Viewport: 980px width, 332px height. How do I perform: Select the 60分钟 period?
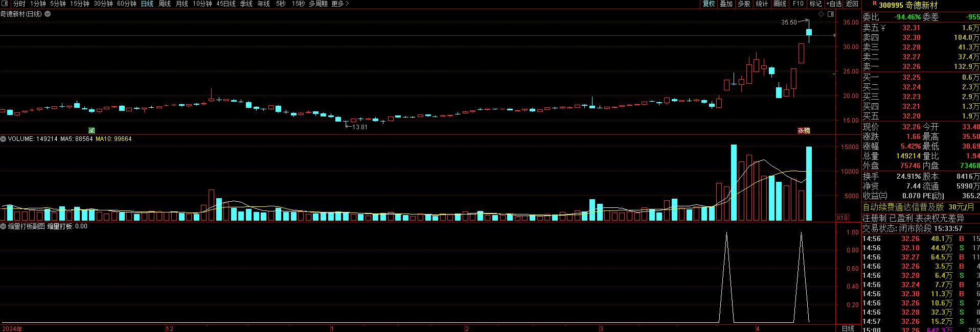click(x=127, y=4)
